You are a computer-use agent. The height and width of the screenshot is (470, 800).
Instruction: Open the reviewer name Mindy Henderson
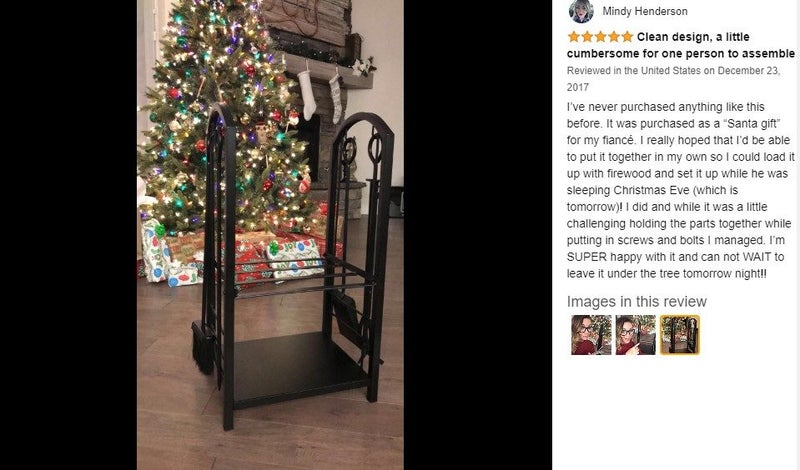point(645,11)
